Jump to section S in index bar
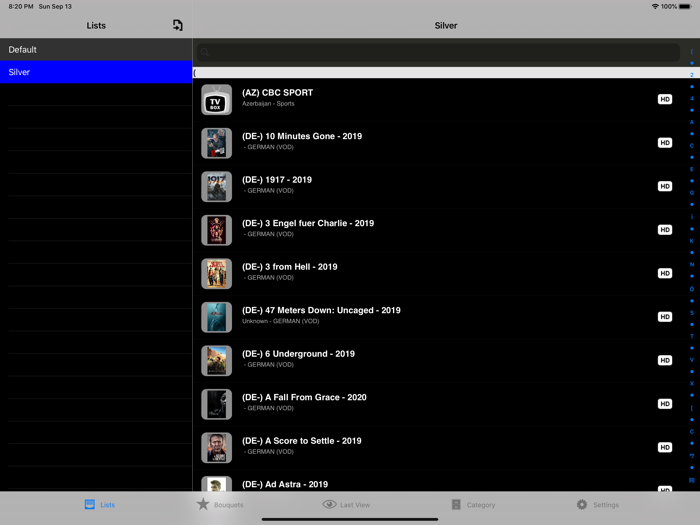 692,312
